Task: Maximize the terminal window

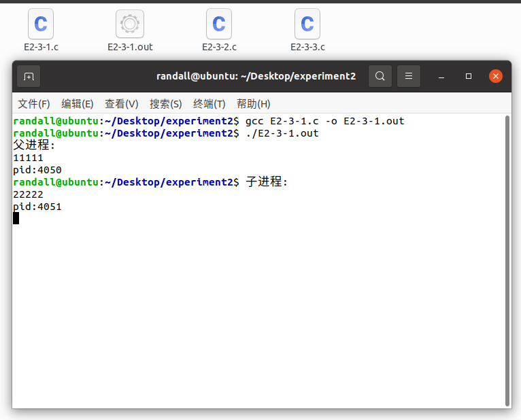Action: click(x=469, y=76)
